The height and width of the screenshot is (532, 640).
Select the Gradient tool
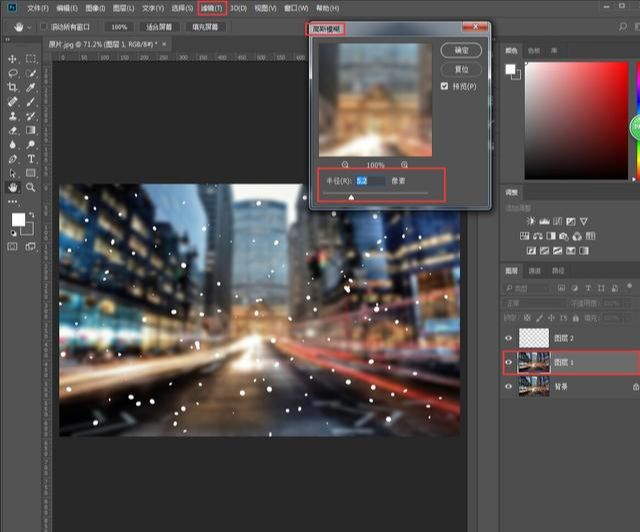(31, 130)
